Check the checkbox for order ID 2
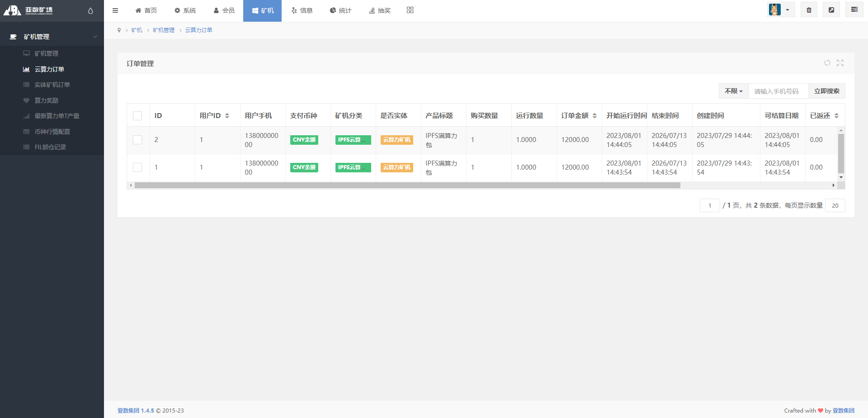868x418 pixels. (x=137, y=140)
